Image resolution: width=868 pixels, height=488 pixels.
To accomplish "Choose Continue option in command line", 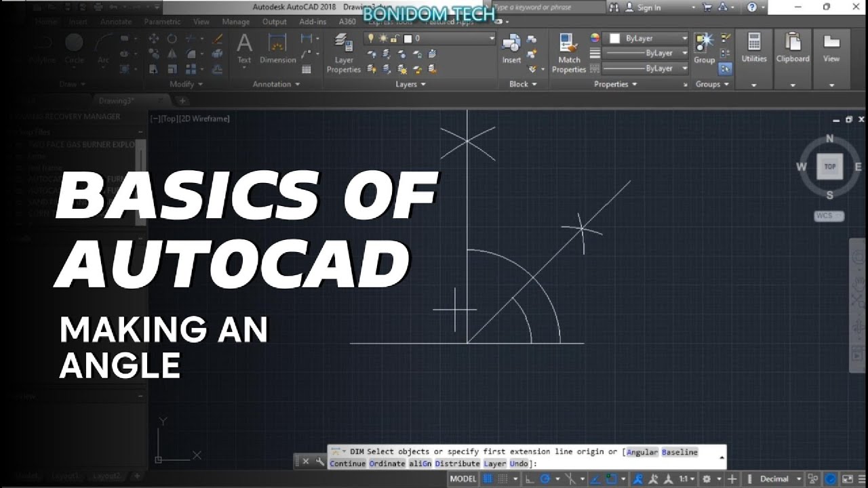I will coord(348,464).
